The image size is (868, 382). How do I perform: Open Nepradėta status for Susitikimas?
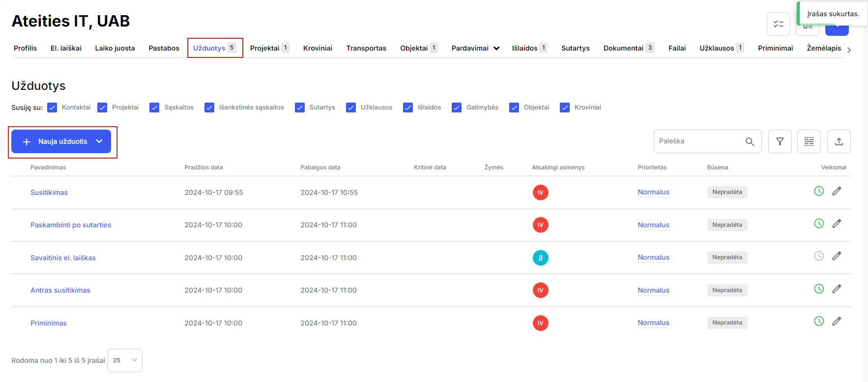(727, 192)
